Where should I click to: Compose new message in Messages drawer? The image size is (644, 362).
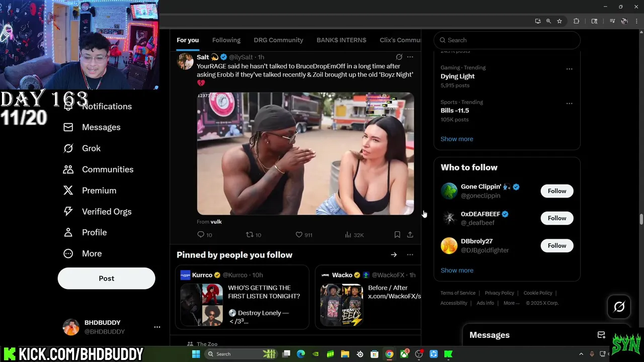click(x=601, y=335)
